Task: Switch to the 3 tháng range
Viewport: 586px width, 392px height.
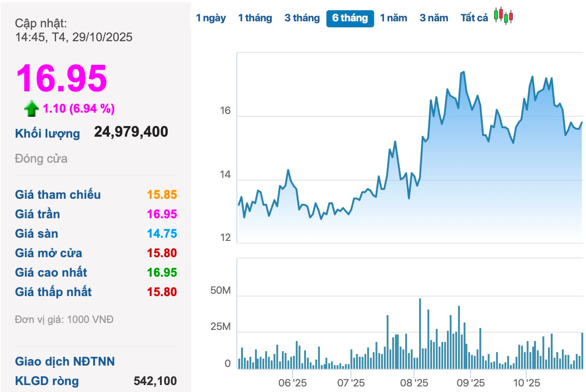Action: point(302,18)
